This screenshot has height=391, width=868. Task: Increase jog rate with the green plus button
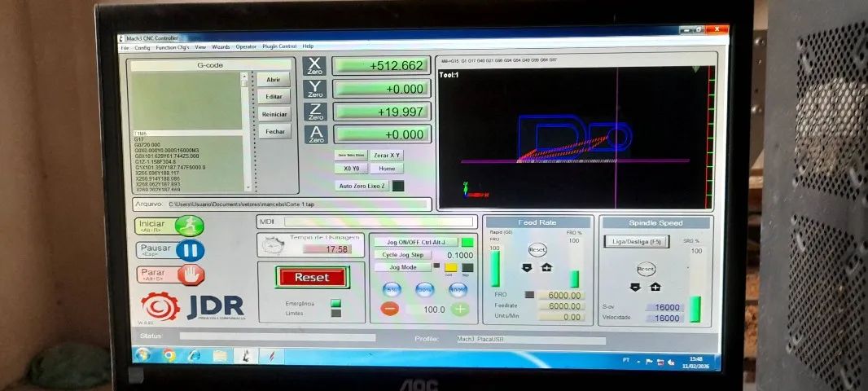[x=460, y=309]
